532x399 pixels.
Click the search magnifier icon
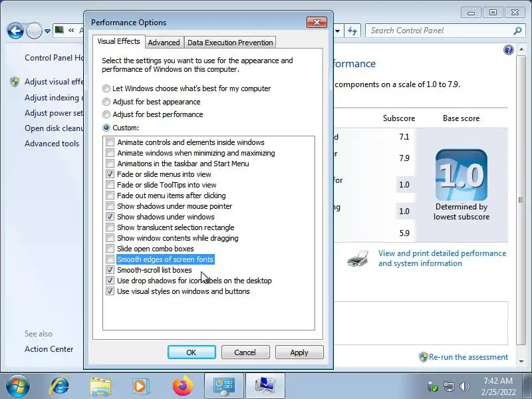517,31
